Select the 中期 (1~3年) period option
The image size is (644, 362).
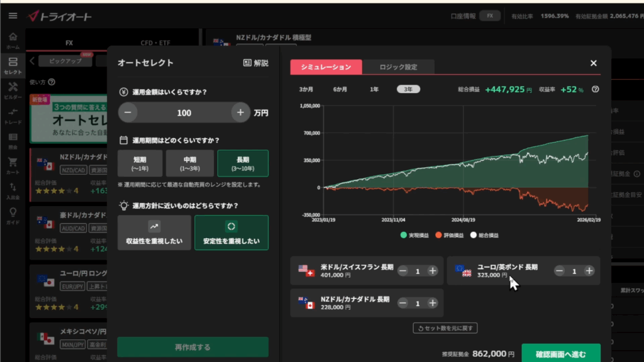click(x=190, y=163)
